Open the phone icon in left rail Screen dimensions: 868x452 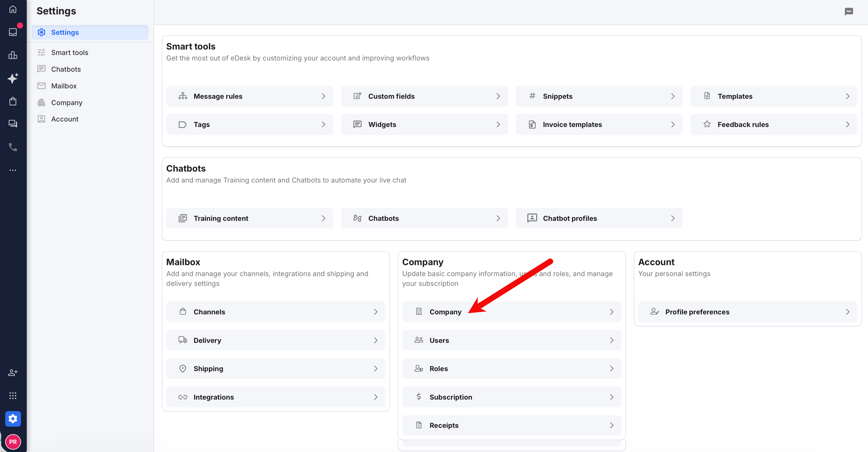point(13,147)
